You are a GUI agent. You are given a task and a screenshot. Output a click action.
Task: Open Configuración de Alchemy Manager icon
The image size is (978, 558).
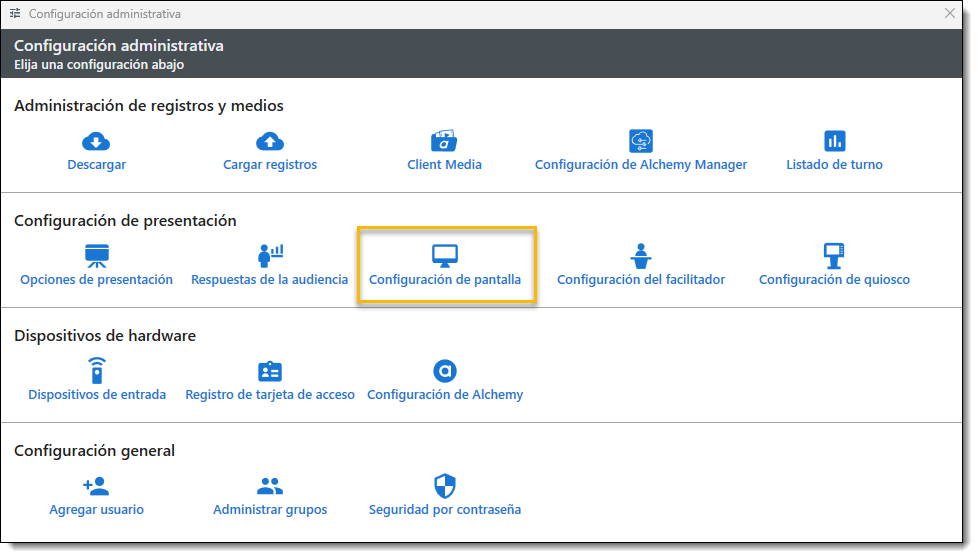pyautogui.click(x=641, y=141)
